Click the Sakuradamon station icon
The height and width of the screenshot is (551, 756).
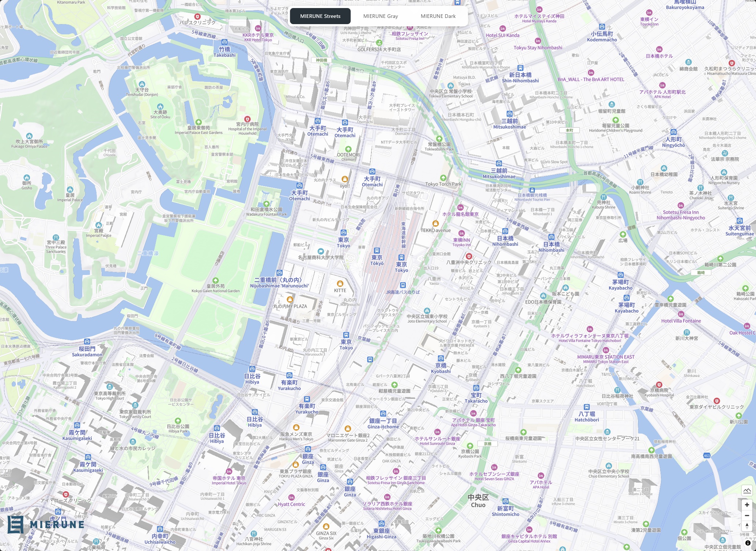87,342
